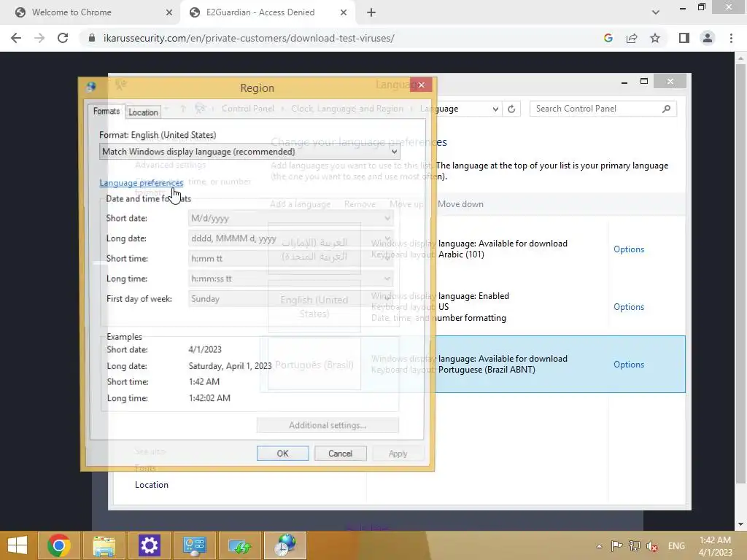
Task: Switch to the Location tab in Region dialog
Action: (143, 112)
